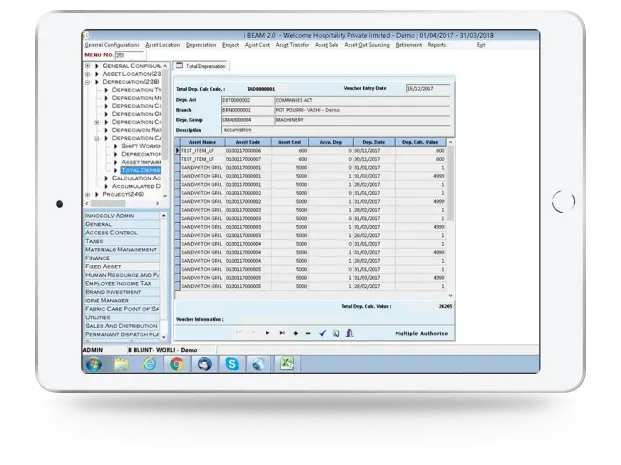Screen dimensions: 621x465
Task: Jump to the last record icon
Action: click(282, 334)
